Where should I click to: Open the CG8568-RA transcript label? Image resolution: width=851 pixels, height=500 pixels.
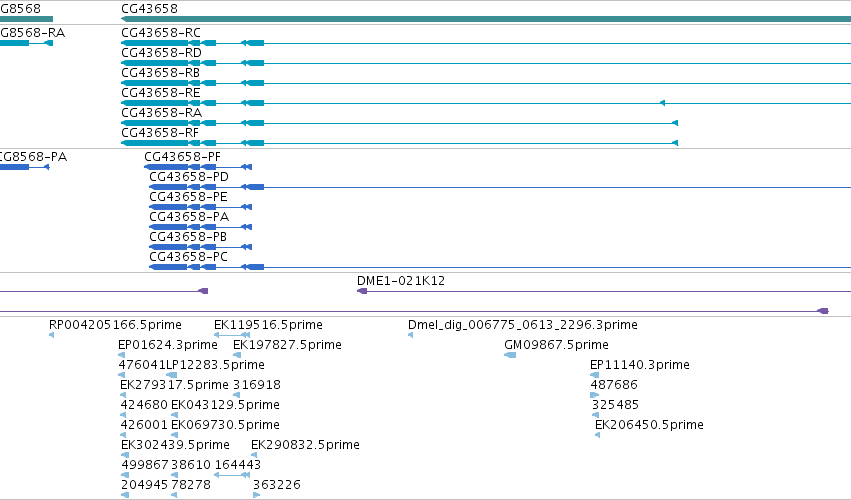click(x=32, y=33)
